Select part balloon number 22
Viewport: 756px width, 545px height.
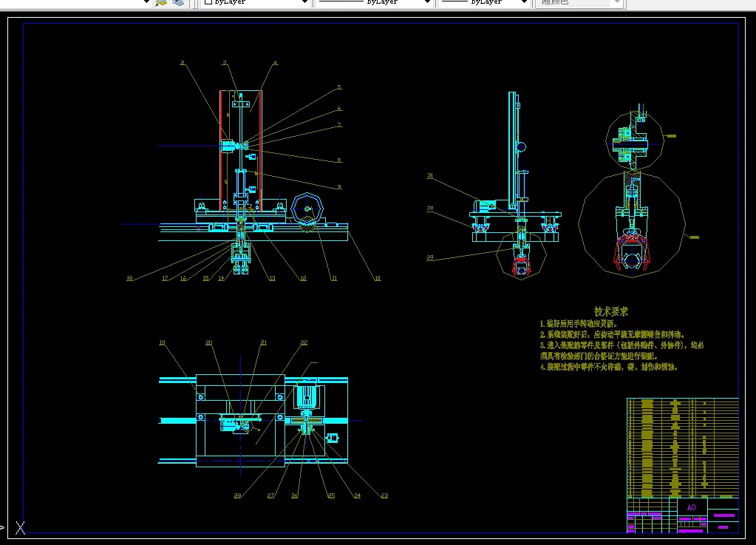[x=304, y=343]
